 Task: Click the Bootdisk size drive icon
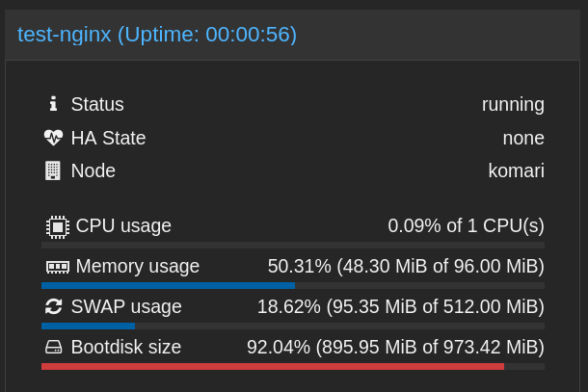(53, 347)
